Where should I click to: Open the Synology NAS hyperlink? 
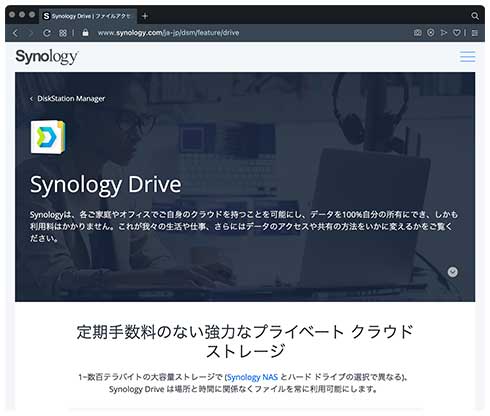(x=252, y=377)
